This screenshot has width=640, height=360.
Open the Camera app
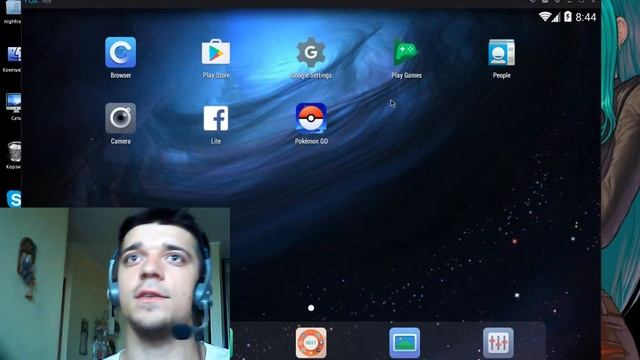(x=120, y=118)
